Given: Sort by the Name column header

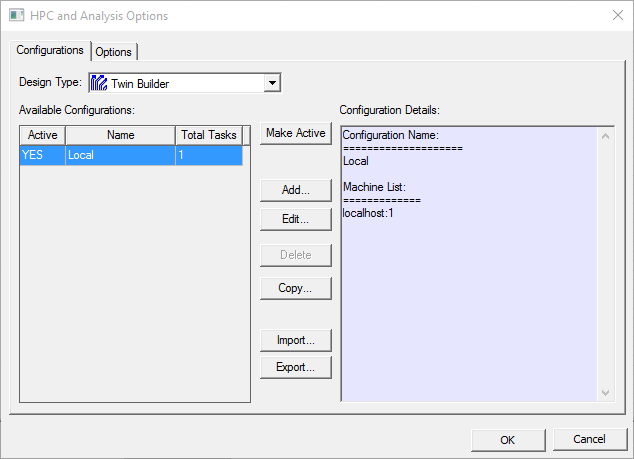Looking at the screenshot, I should [x=120, y=135].
